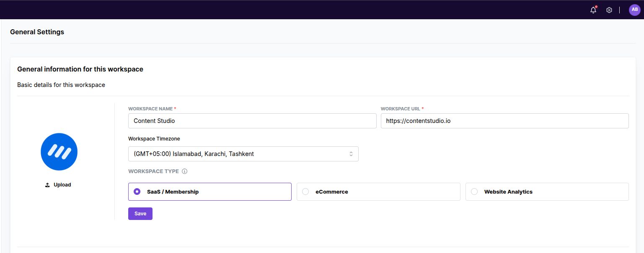Click the General Settings page heading
Viewport: 644px width, 253px height.
(37, 32)
